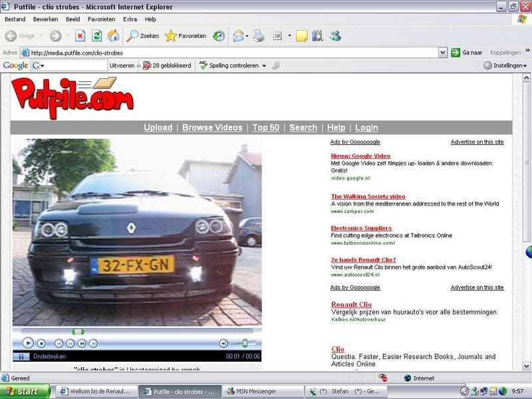Click the Spelling controleren ABC check icon
The width and height of the screenshot is (532, 399).
tap(203, 65)
